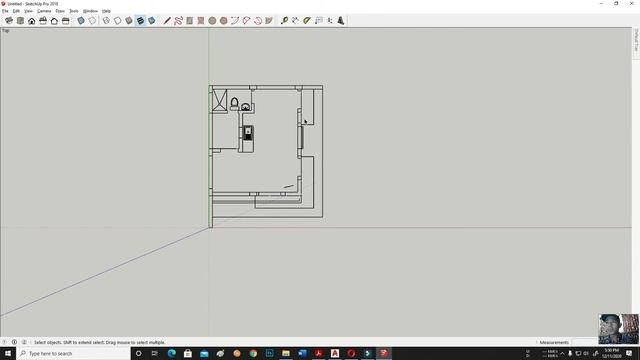Click the second status bar credits icon
Screen dimensions: 640x360
pos(14,342)
